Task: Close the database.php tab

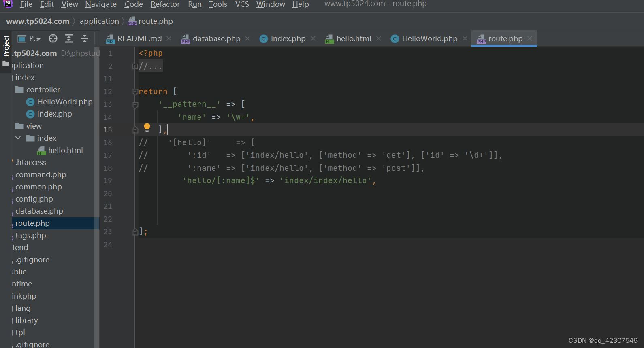Action: tap(247, 38)
